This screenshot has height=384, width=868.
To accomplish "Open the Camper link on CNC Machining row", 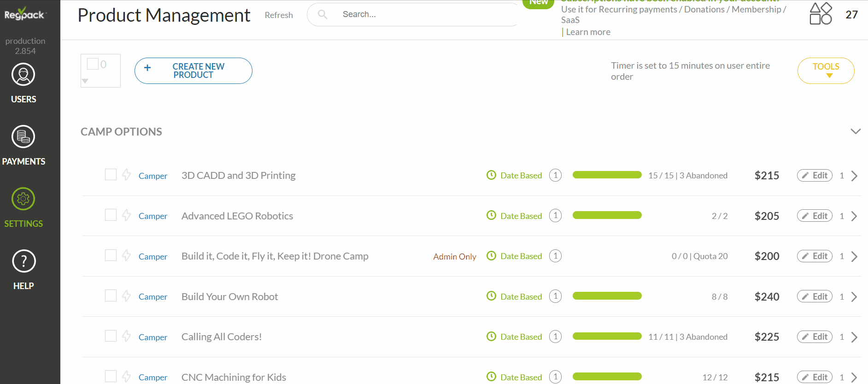I will tap(153, 378).
